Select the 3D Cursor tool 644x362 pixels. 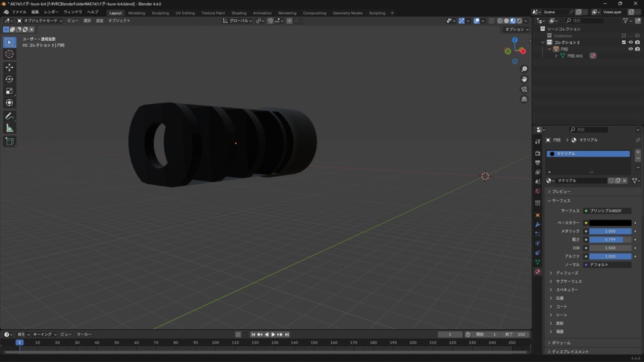pos(9,54)
